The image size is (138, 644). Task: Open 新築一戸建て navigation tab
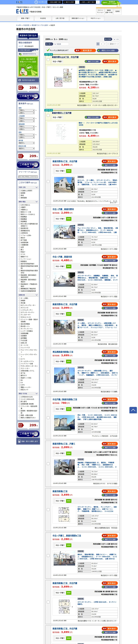25,18
